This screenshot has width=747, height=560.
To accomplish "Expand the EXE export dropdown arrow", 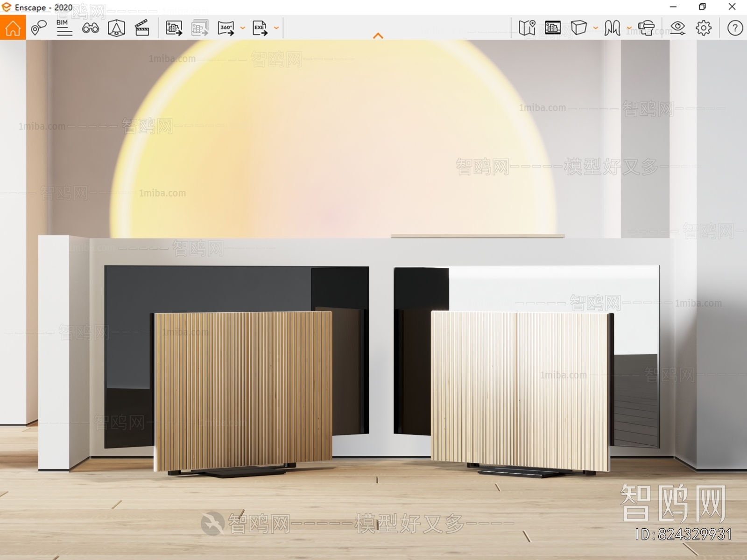I will (x=276, y=28).
